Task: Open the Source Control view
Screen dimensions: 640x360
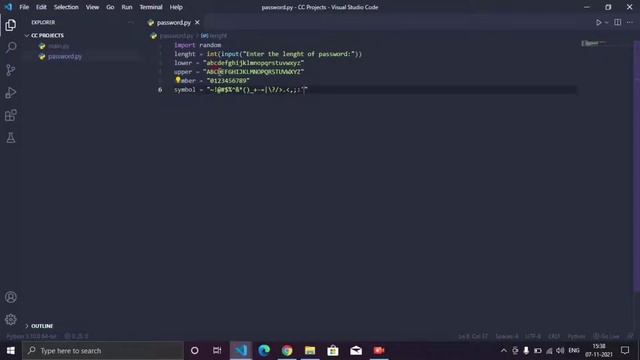Action: (x=11, y=70)
